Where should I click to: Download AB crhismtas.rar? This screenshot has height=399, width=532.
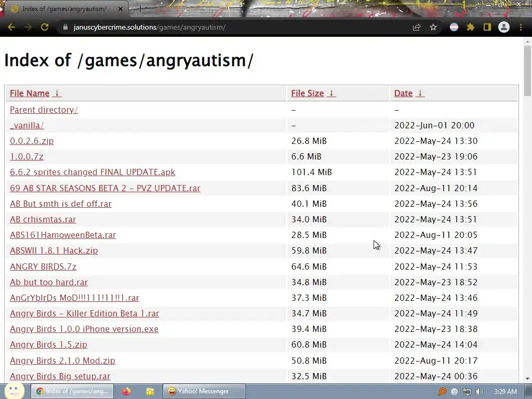coord(43,219)
